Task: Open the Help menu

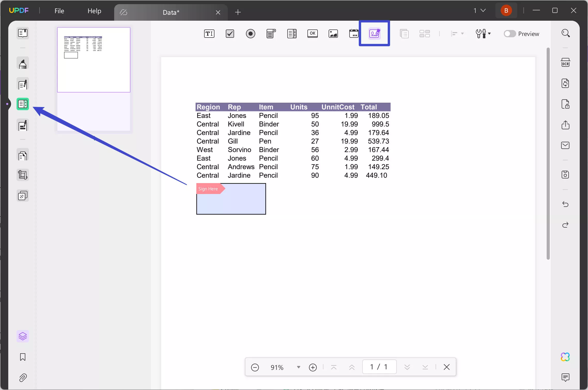Action: point(94,10)
